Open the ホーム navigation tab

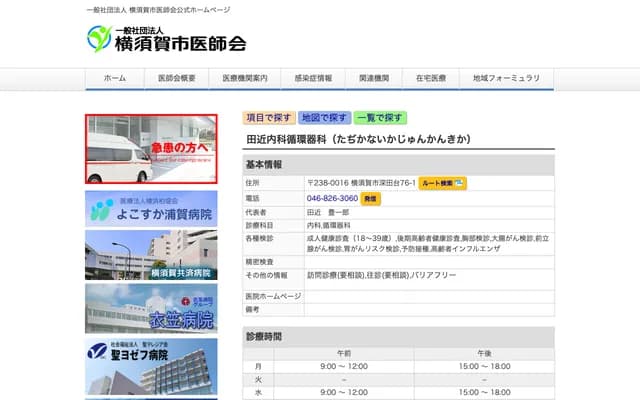point(115,78)
